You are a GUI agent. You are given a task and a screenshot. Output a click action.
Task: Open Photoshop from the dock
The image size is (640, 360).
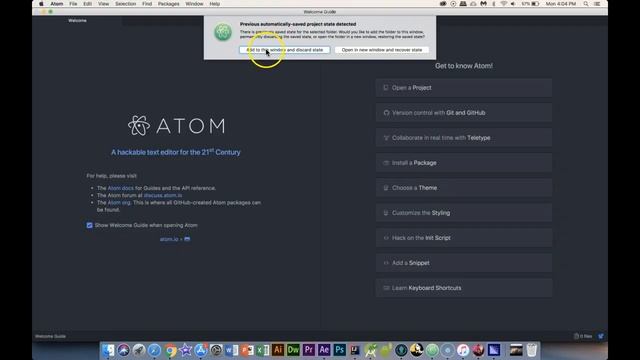click(x=340, y=350)
